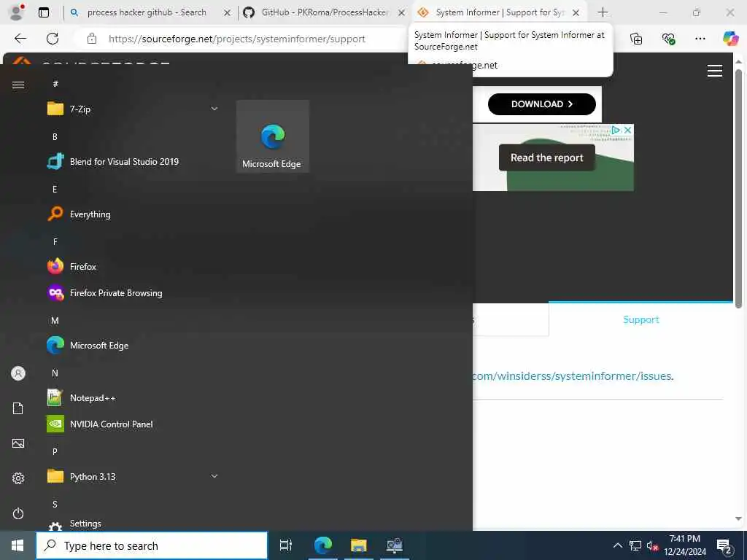
Task: Switch to the GitHub PKRoma/ProcessHacker tab
Action: pos(325,12)
